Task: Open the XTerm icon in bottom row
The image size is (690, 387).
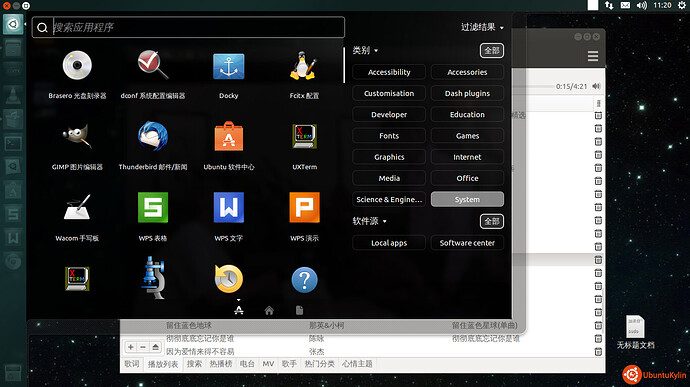Action: tap(77, 279)
